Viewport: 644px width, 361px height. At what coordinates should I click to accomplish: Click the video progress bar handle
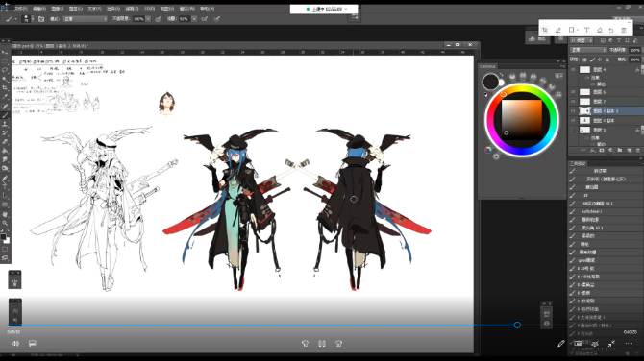[x=517, y=325]
